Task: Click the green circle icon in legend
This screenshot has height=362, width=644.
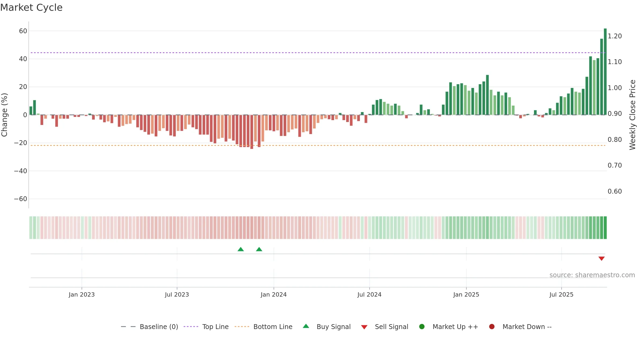Action: point(422,327)
